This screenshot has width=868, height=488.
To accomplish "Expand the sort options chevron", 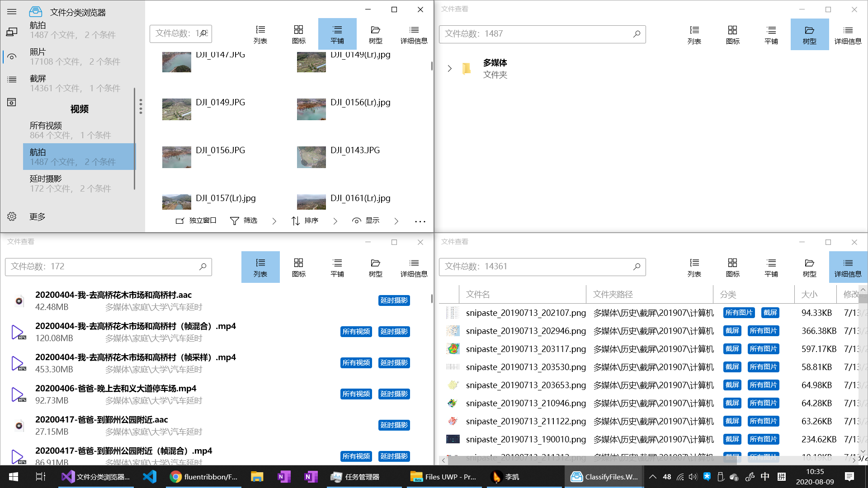I will pos(335,221).
